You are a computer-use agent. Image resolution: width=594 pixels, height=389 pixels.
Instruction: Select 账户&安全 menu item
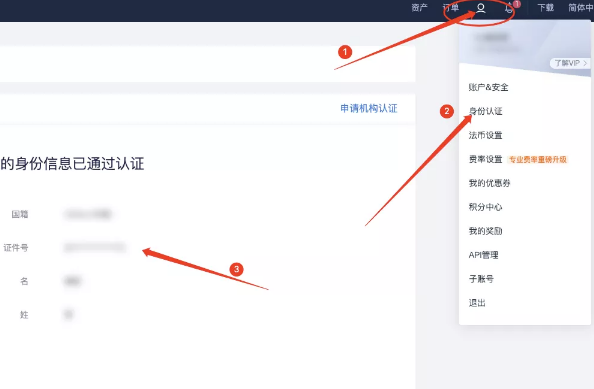[x=488, y=87]
